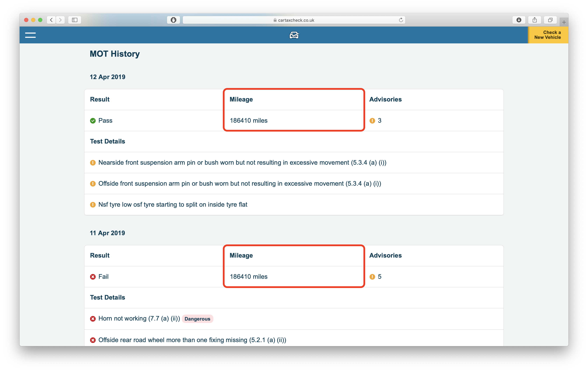Click Nsf tyre low osf tyre advisory text
This screenshot has height=372, width=588.
(x=173, y=204)
